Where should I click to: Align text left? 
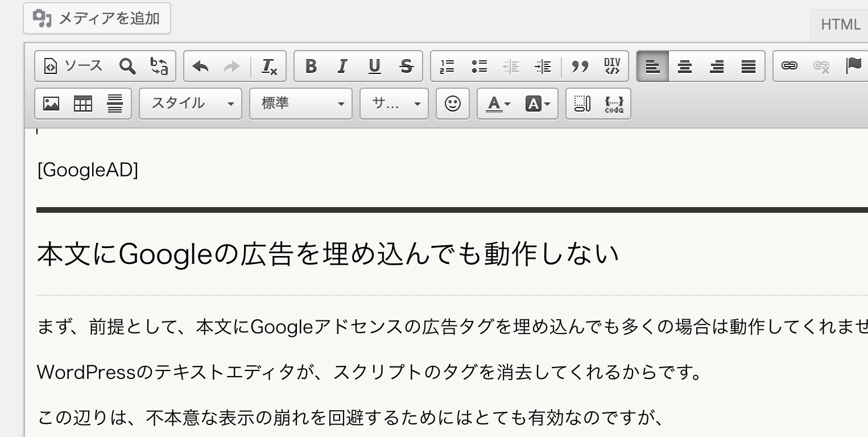pyautogui.click(x=653, y=66)
